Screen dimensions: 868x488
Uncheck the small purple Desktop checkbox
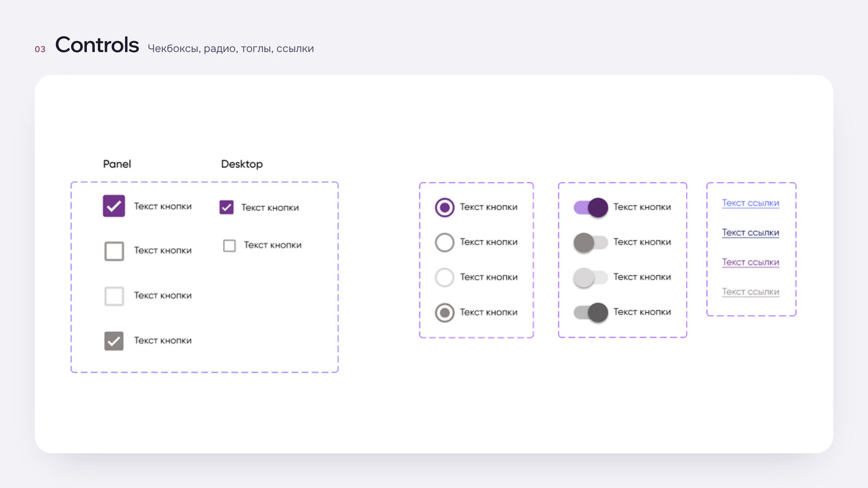coord(226,207)
